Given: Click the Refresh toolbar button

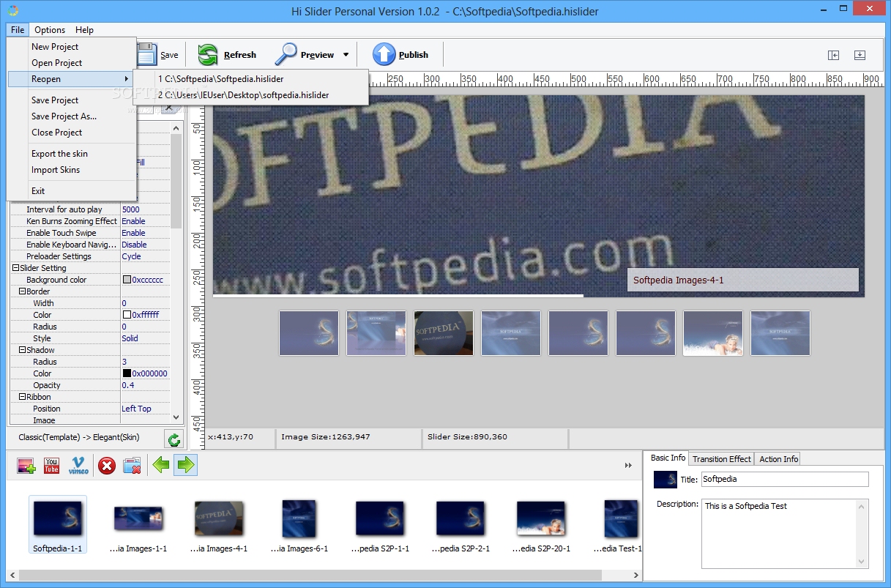Looking at the screenshot, I should (227, 55).
